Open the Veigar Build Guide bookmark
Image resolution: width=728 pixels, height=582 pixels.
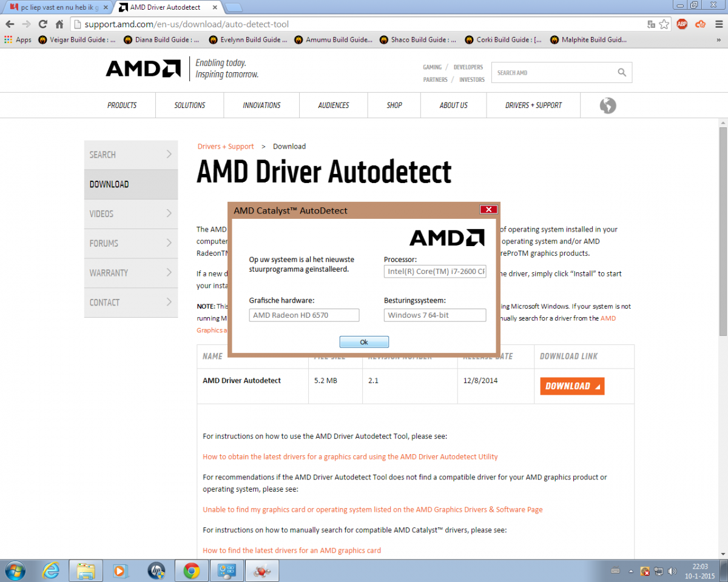pyautogui.click(x=76, y=40)
